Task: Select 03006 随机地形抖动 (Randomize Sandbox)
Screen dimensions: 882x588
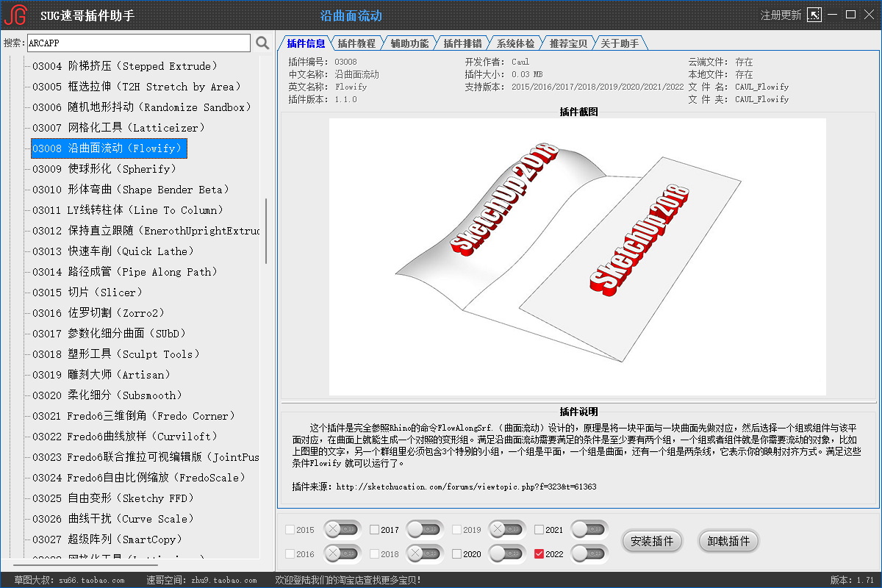Action: (143, 107)
